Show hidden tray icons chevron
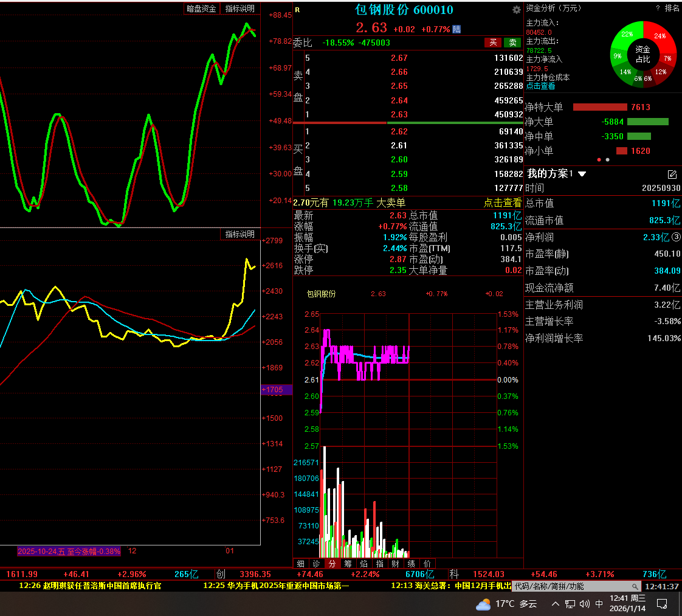 click(556, 604)
